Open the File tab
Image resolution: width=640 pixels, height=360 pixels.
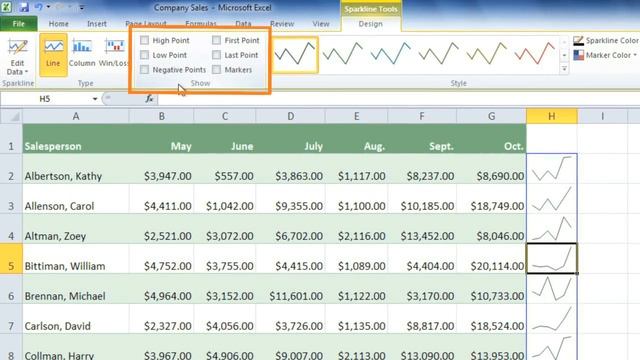(x=18, y=24)
